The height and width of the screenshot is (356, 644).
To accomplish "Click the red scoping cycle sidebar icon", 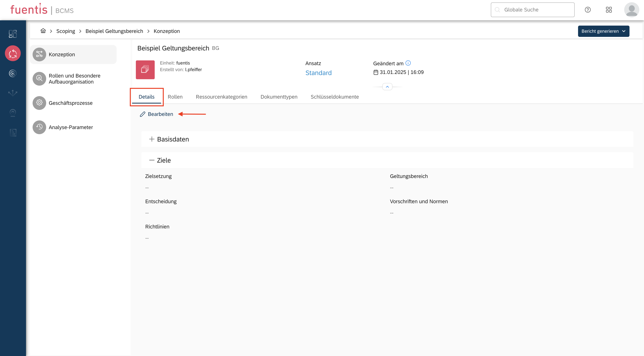I will (x=13, y=53).
